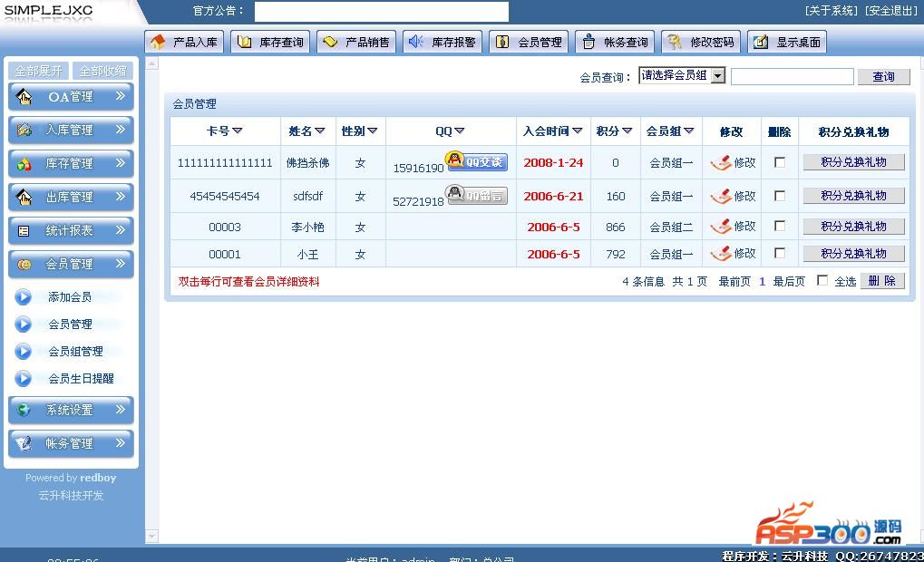Collapse sidebar 会员管理 section chevron
Screen dimensions: 924x562
(x=121, y=264)
